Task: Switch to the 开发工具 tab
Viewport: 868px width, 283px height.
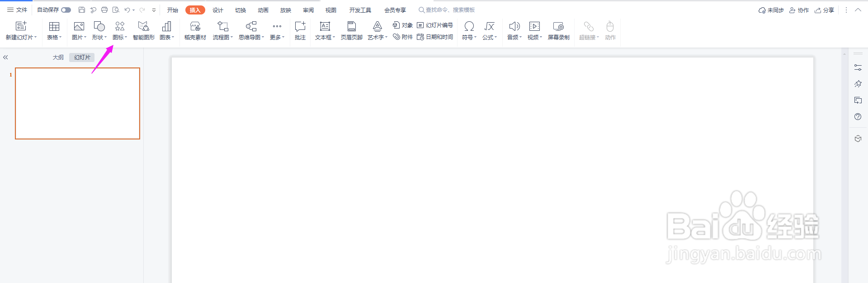Action: pos(360,10)
